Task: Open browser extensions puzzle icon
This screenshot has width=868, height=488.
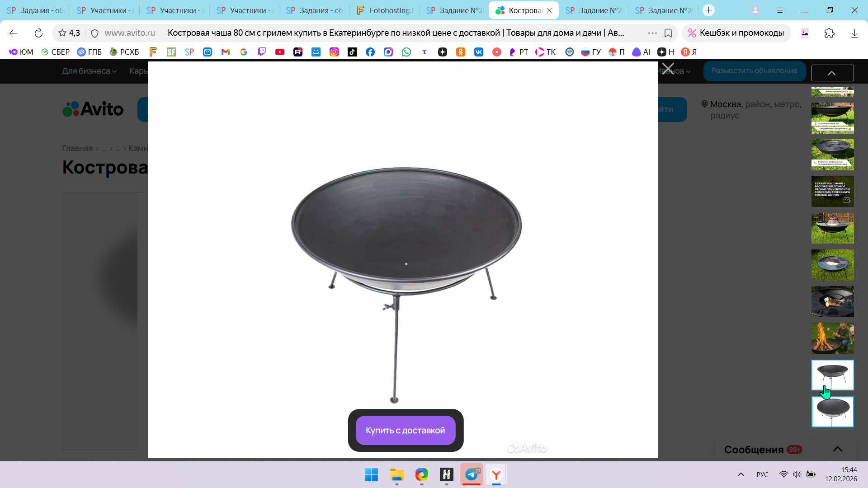Action: click(x=829, y=33)
